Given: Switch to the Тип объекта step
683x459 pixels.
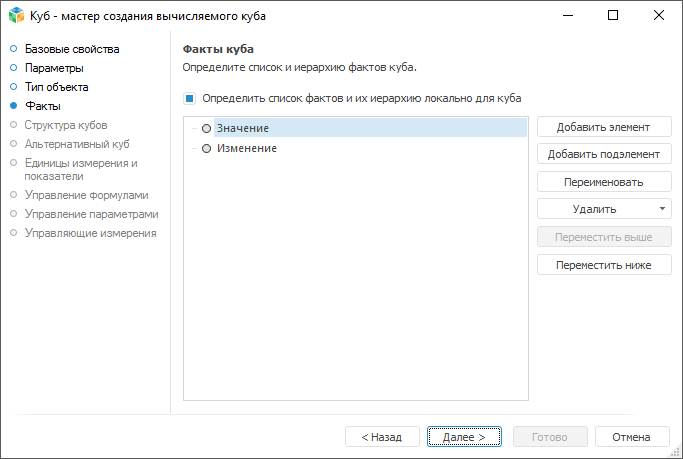Looking at the screenshot, I should pyautogui.click(x=56, y=87).
